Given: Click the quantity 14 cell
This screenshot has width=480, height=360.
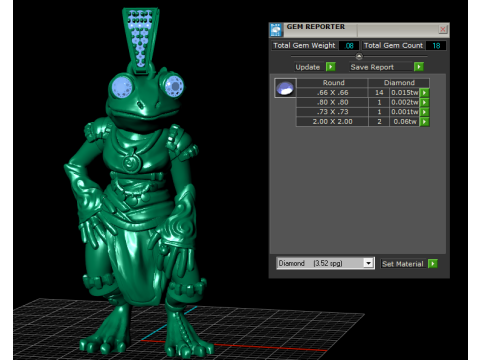Looking at the screenshot, I should [x=379, y=93].
